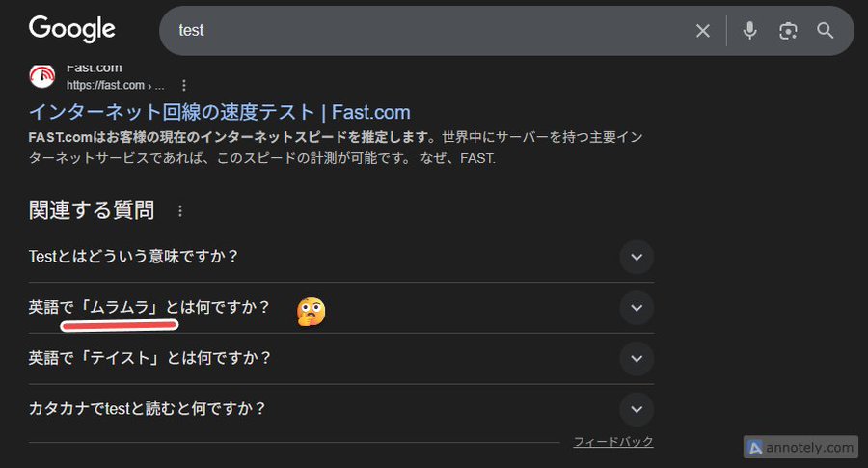Expand the カタカナでtestと読むと question

tap(636, 409)
